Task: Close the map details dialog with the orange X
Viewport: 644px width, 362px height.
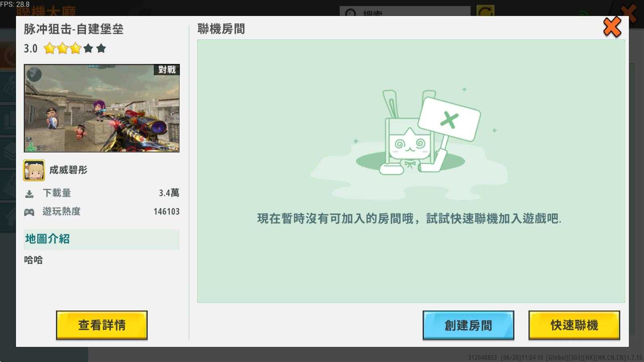Action: pyautogui.click(x=612, y=27)
